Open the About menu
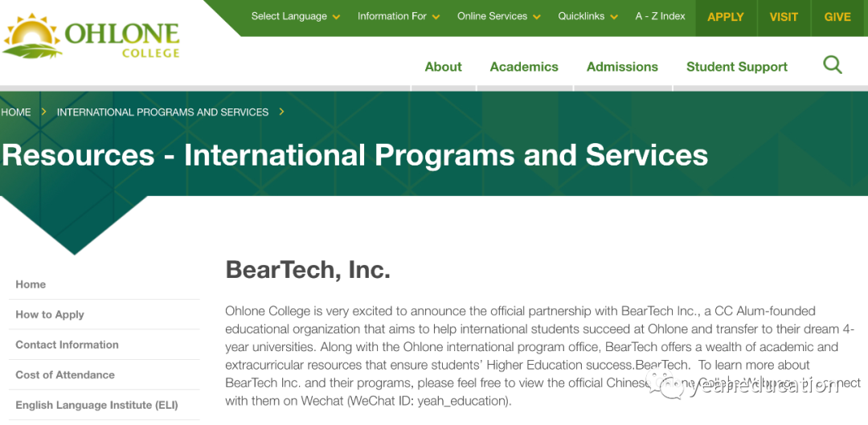The width and height of the screenshot is (868, 425). coord(443,67)
